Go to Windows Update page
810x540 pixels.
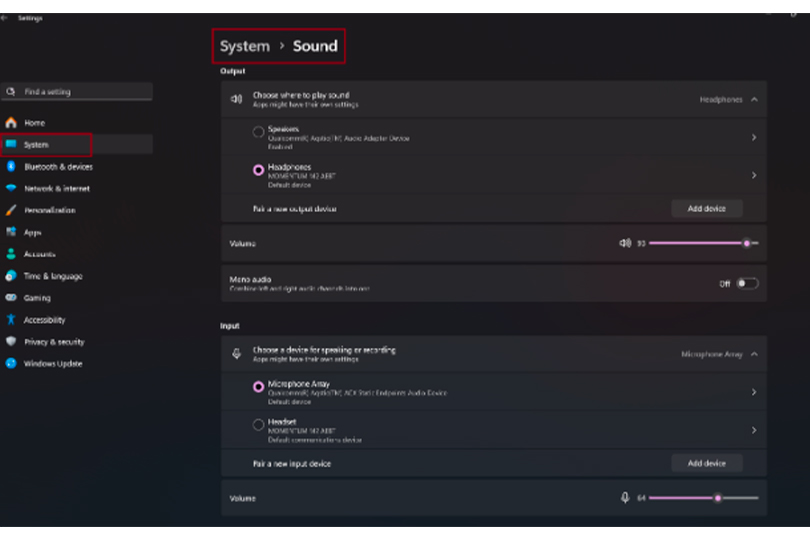(x=53, y=364)
